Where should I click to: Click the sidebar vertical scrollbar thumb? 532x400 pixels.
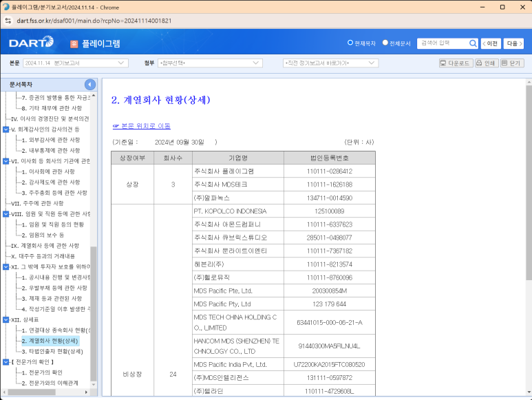94,314
